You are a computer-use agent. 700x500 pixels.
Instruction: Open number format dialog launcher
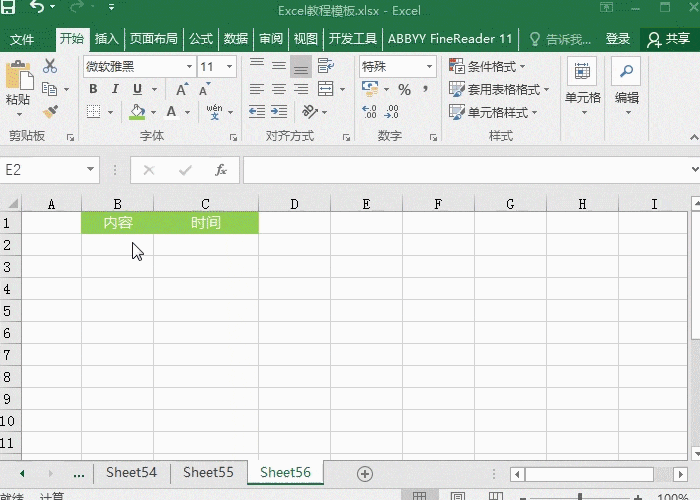[x=433, y=138]
